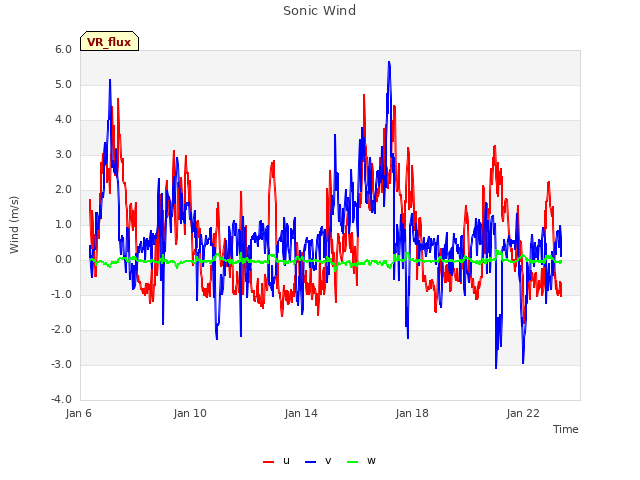
Task: Click the 5.0 y-axis tick label
Action: (63, 84)
